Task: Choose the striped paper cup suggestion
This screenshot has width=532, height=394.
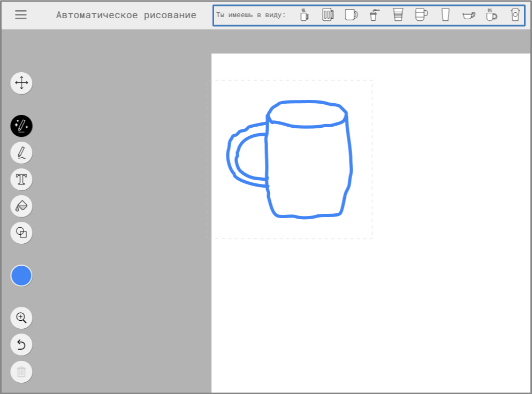Action: click(398, 15)
